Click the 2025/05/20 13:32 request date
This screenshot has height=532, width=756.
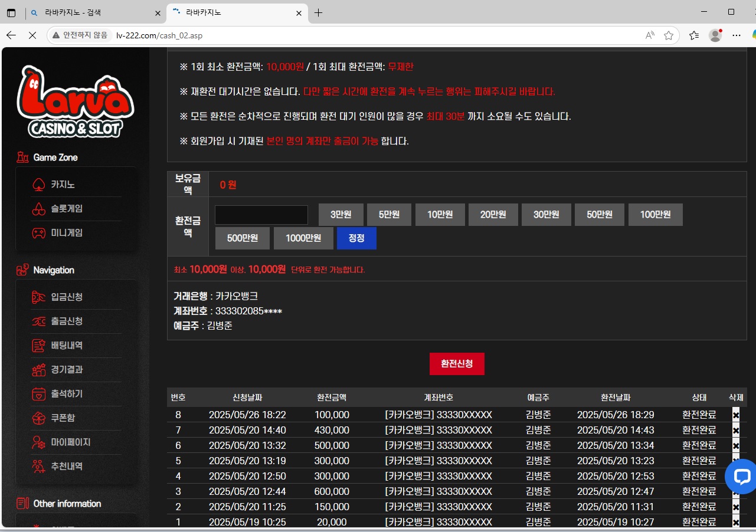coord(247,446)
